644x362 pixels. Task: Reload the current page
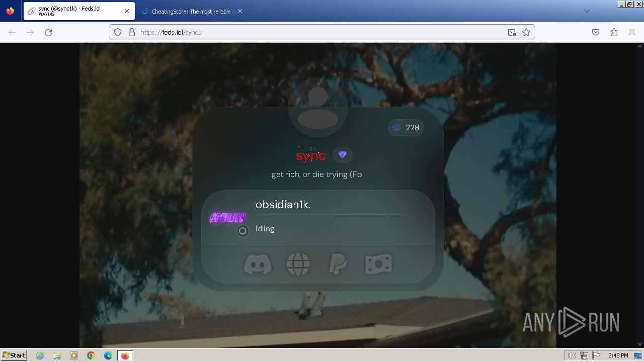click(x=48, y=32)
